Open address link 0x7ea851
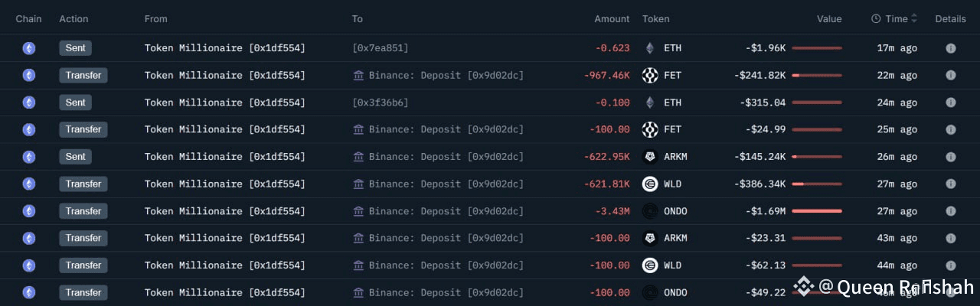The height and width of the screenshot is (306, 980). 380,48
